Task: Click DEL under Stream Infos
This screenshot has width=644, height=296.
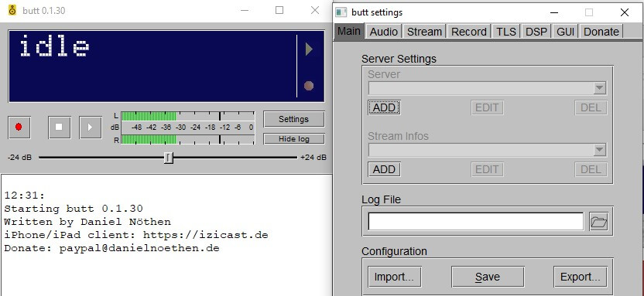Action: click(x=591, y=169)
